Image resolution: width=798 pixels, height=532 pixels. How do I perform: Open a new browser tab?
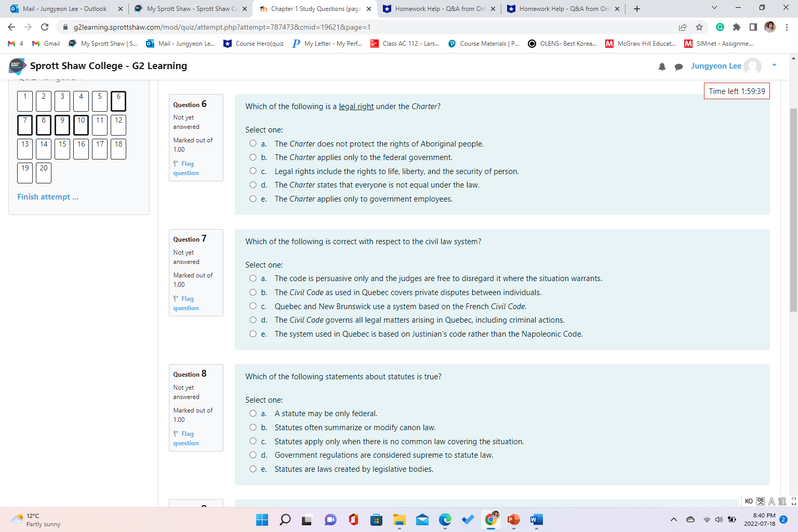pos(637,9)
